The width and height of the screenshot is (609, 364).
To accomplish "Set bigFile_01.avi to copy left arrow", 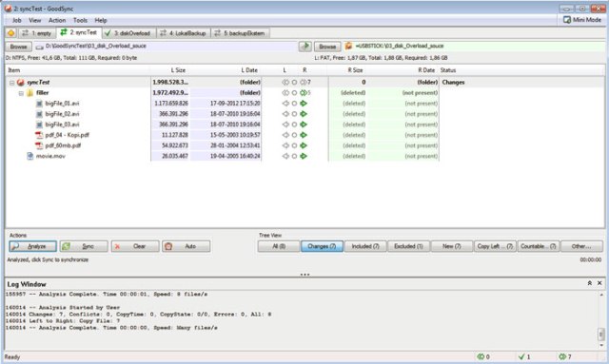I will click(x=285, y=104).
